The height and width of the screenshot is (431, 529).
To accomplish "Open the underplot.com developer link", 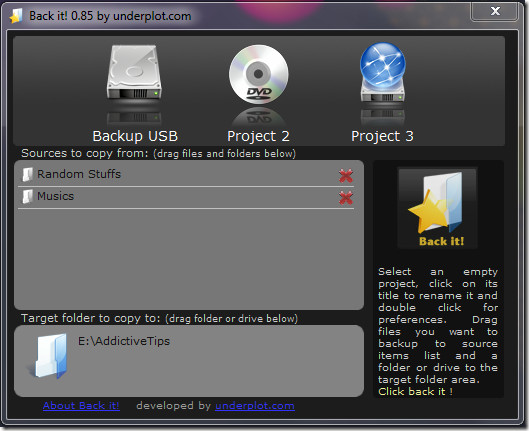I will click(x=255, y=406).
